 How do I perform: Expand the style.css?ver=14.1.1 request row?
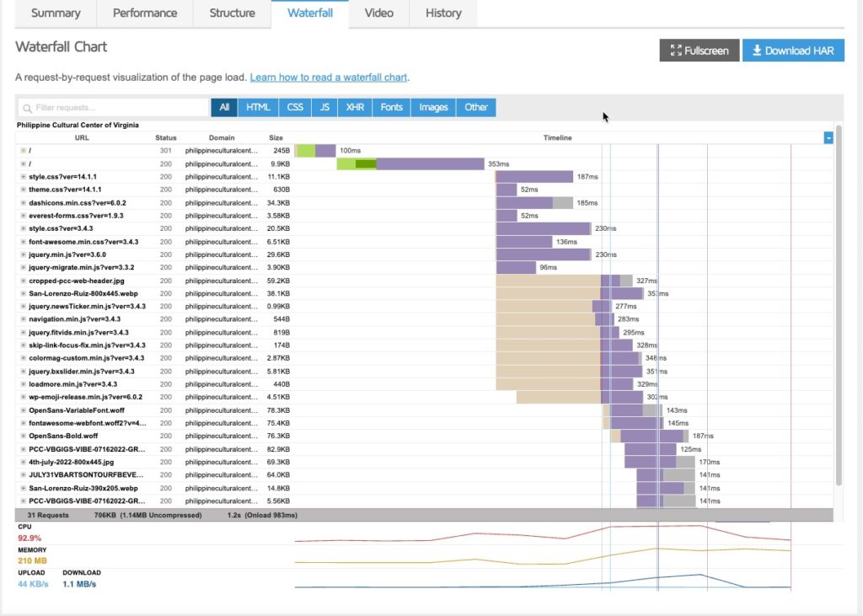pyautogui.click(x=23, y=177)
